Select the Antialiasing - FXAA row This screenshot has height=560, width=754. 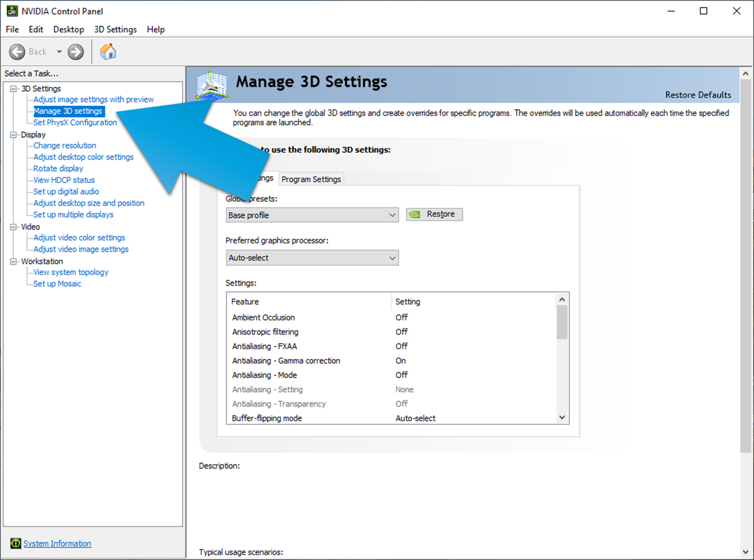coord(391,346)
